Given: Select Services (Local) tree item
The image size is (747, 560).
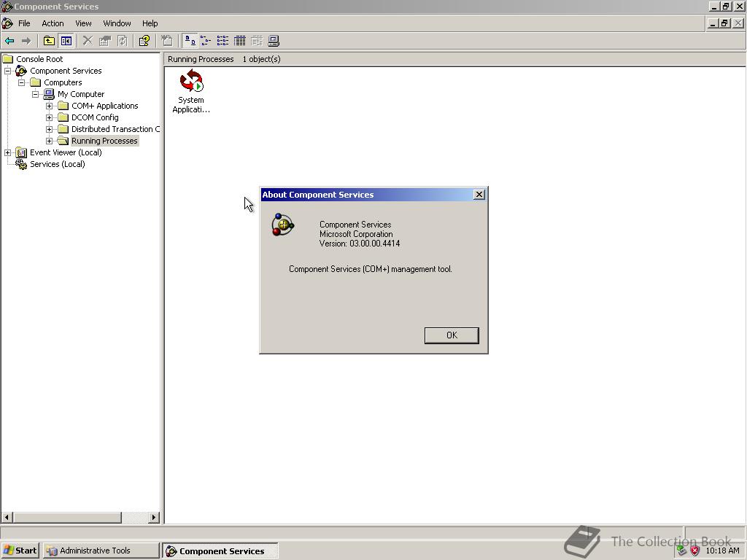Looking at the screenshot, I should click(57, 164).
